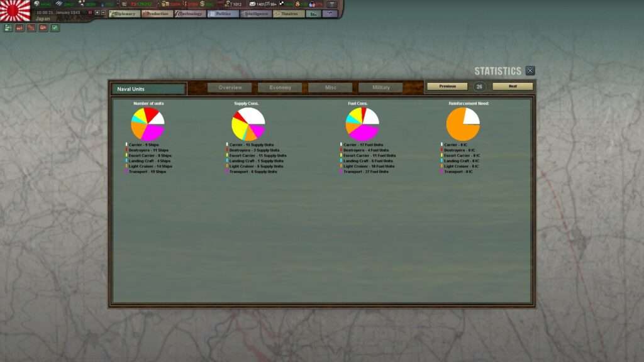This screenshot has height=362, width=644.
Task: Switch to the Military statistics tab
Action: tap(380, 87)
